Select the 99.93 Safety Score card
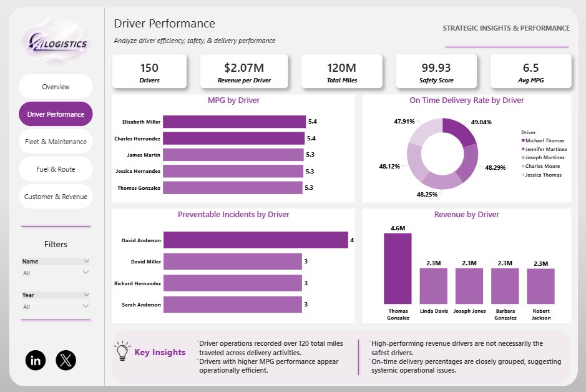The width and height of the screenshot is (586, 392). (436, 72)
